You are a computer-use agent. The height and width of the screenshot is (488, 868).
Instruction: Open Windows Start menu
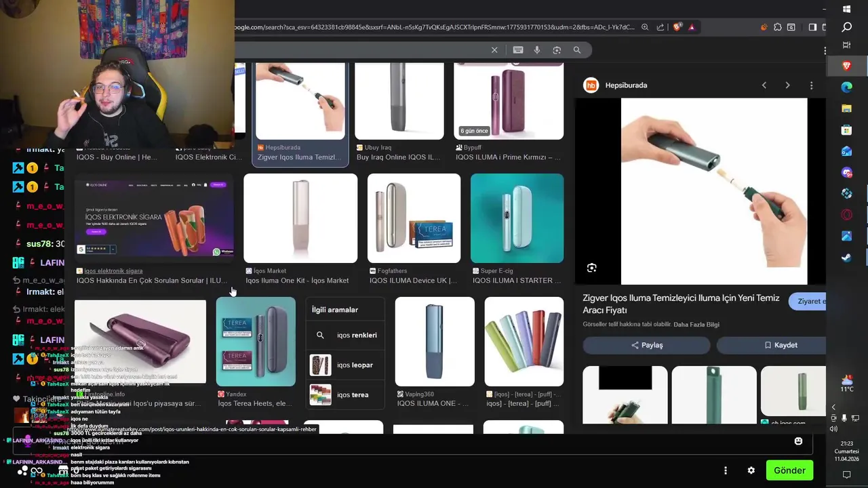847,9
